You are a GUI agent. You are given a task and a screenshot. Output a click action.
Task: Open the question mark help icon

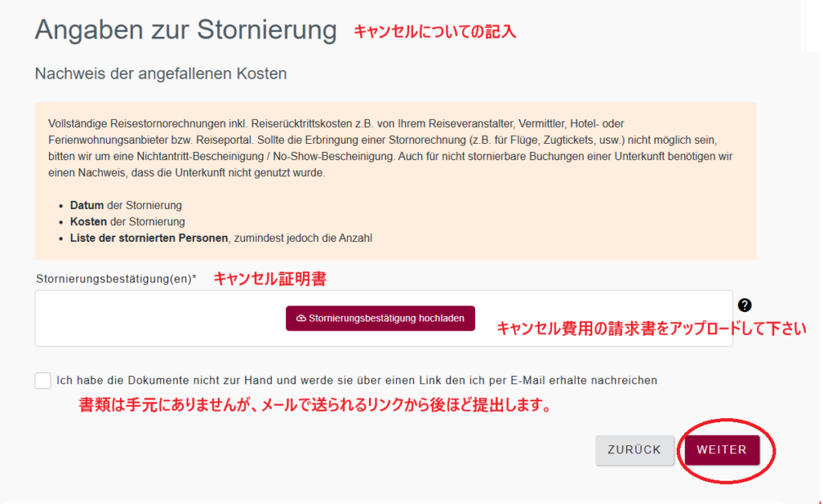745,305
